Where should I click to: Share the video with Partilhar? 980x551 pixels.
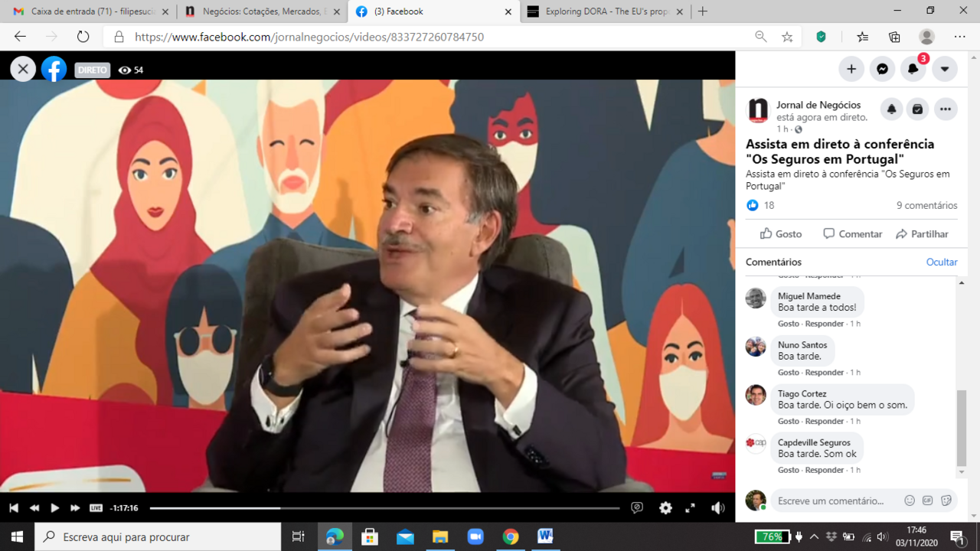pos(922,233)
